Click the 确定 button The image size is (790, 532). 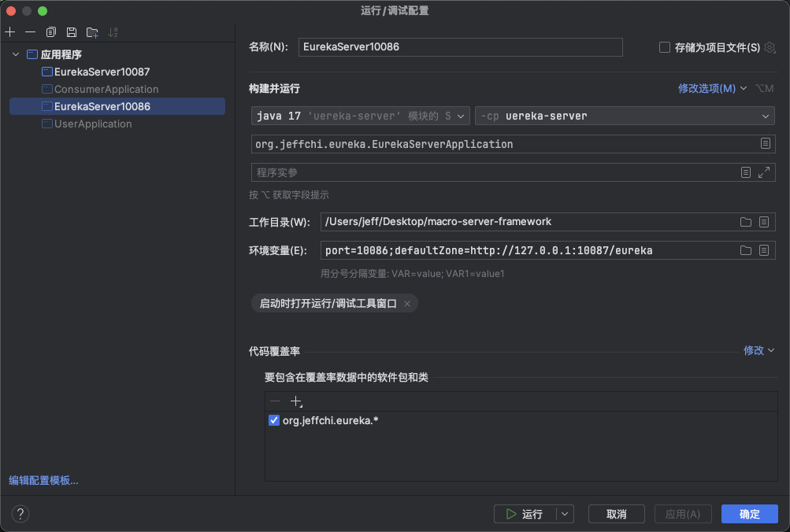pyautogui.click(x=749, y=514)
